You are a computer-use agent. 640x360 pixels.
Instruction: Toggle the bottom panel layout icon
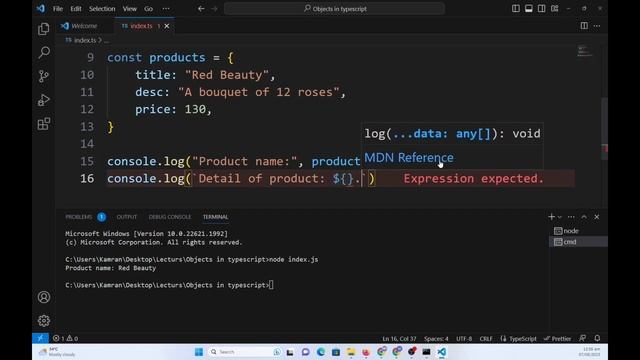[x=529, y=9]
